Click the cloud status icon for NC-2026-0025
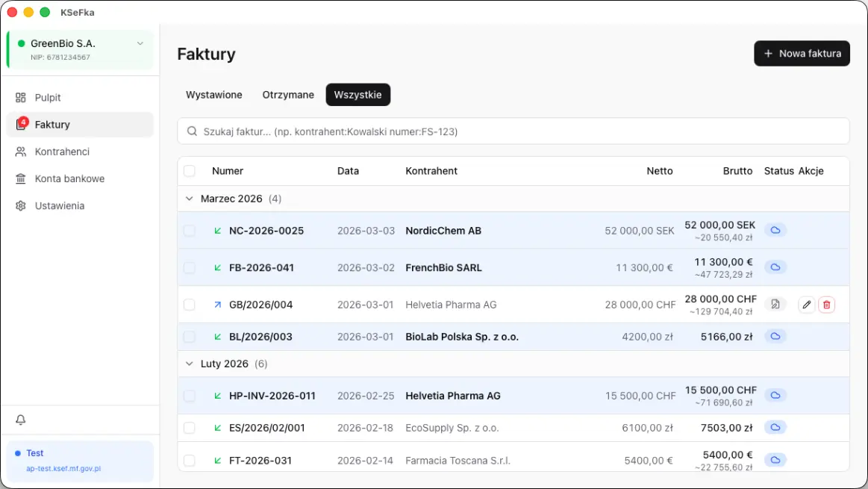868x489 pixels. pos(775,231)
